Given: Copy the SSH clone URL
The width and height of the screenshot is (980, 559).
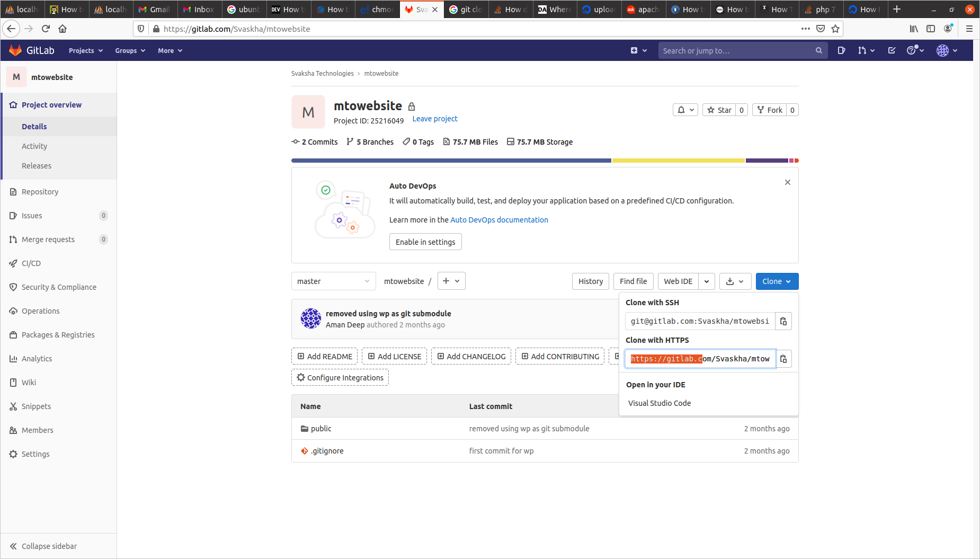Looking at the screenshot, I should 783,321.
